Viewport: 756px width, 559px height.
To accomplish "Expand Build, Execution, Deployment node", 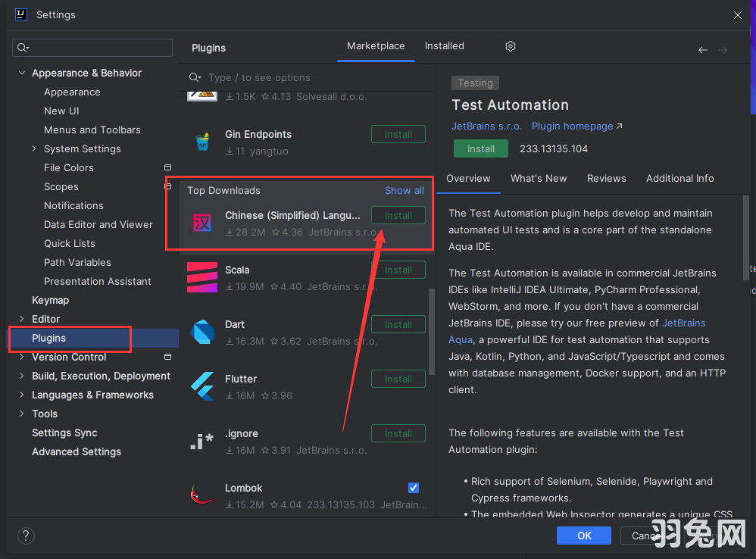I will 22,376.
